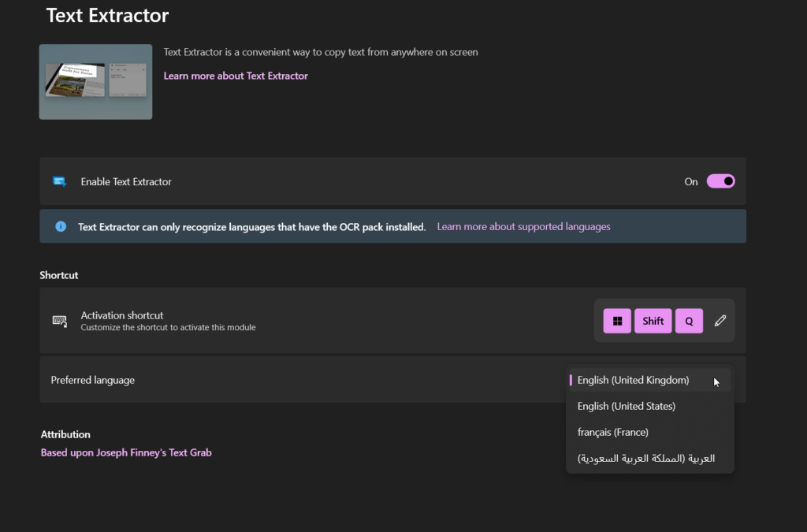Click the Q key shortcut chip
The width and height of the screenshot is (807, 532).
coord(689,321)
